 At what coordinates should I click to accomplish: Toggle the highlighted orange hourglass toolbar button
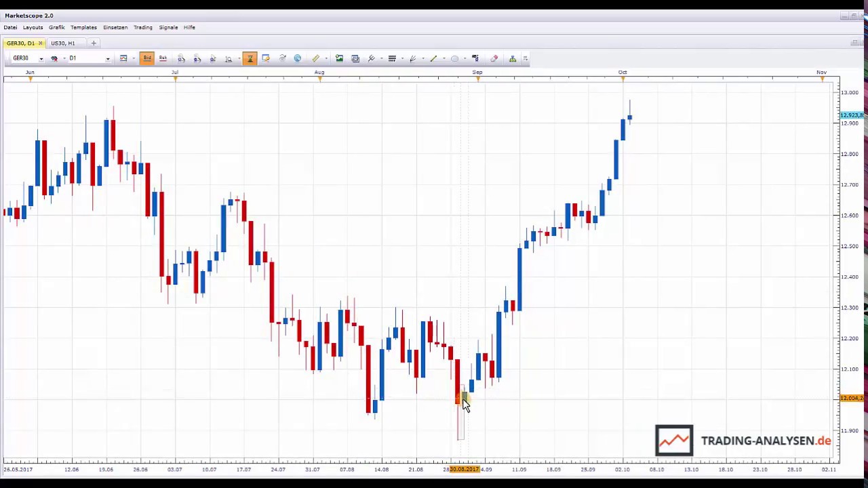click(250, 58)
